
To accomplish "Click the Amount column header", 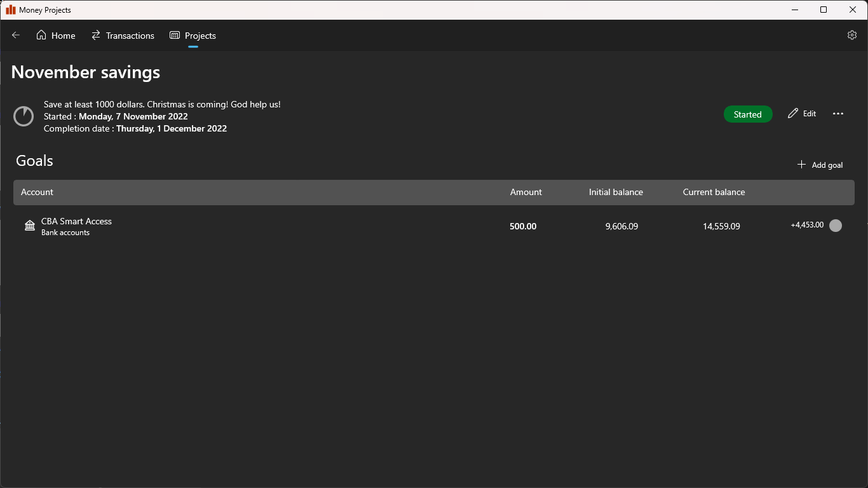I will tap(526, 192).
